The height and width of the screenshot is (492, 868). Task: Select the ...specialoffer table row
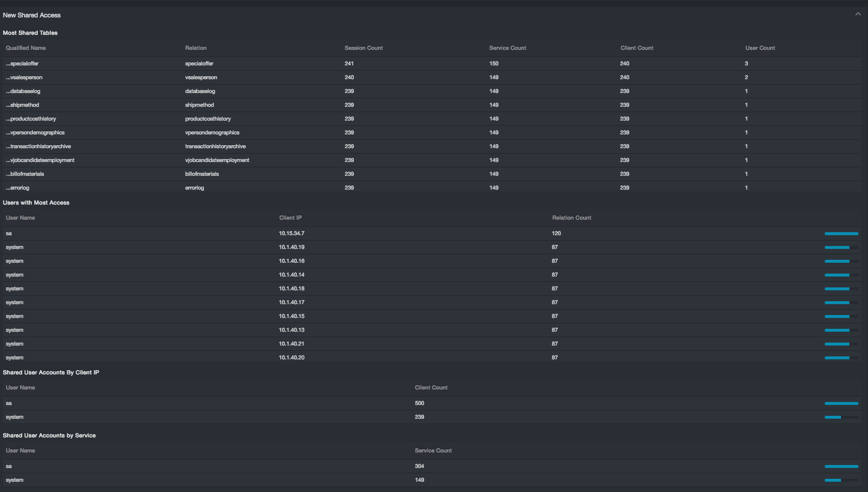23,64
